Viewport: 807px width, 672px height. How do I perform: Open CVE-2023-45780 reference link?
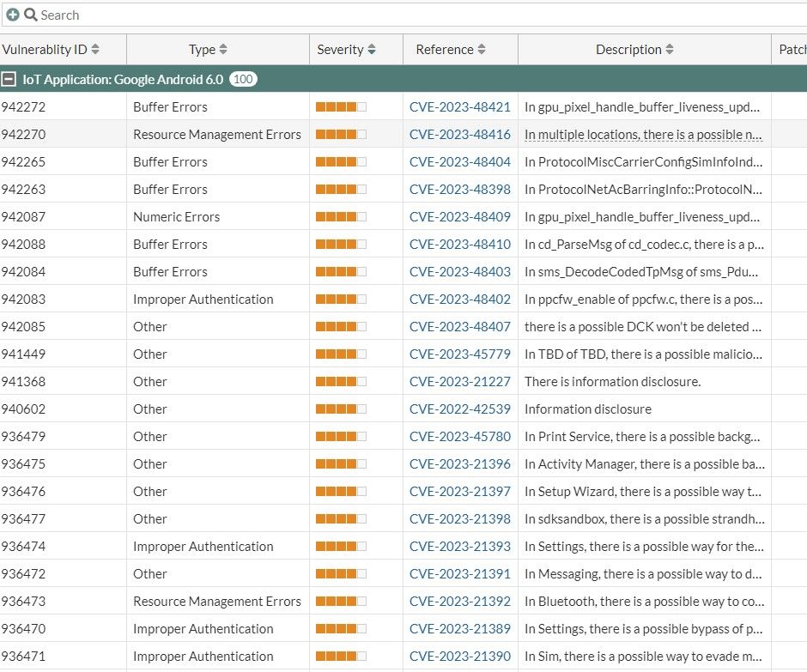pos(459,437)
